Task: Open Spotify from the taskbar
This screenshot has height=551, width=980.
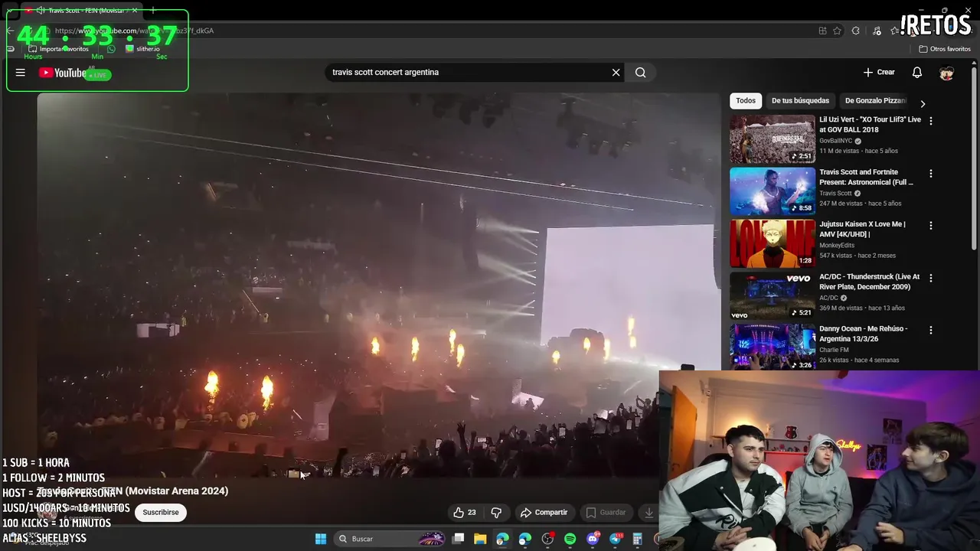Action: coord(570,539)
